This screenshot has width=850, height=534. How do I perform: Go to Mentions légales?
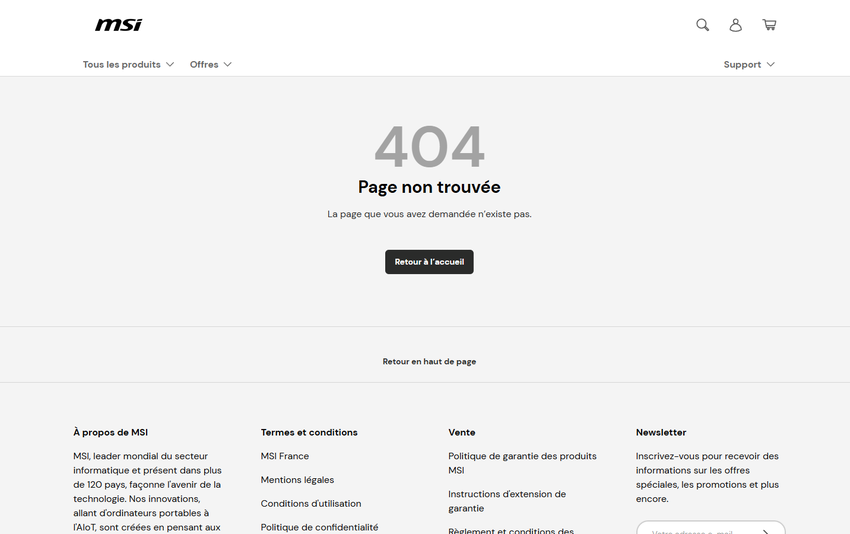click(297, 480)
